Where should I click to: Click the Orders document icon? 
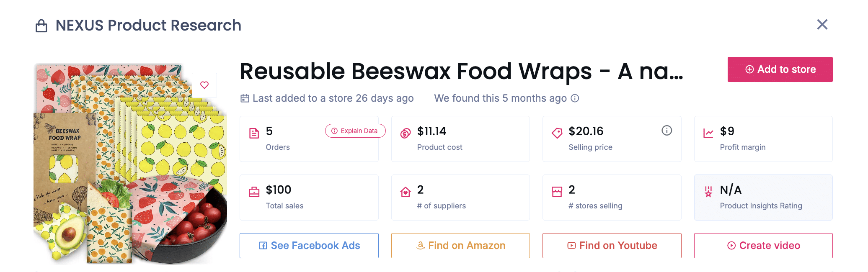coord(254,132)
